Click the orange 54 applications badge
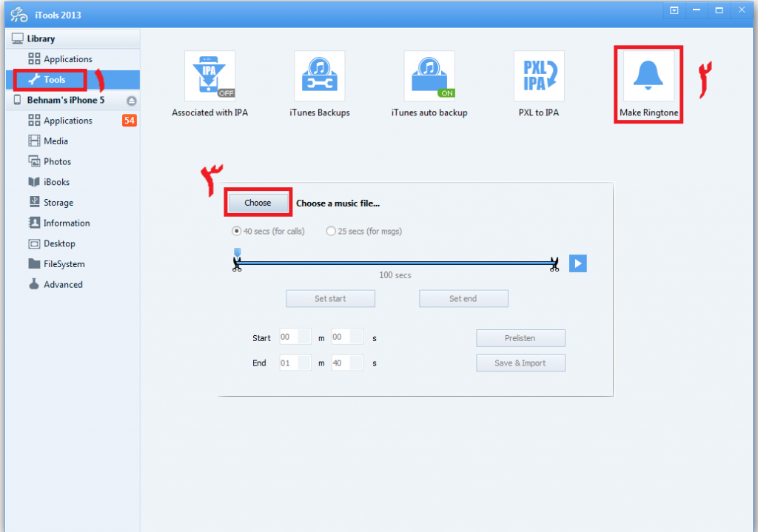758x532 pixels. [x=129, y=121]
